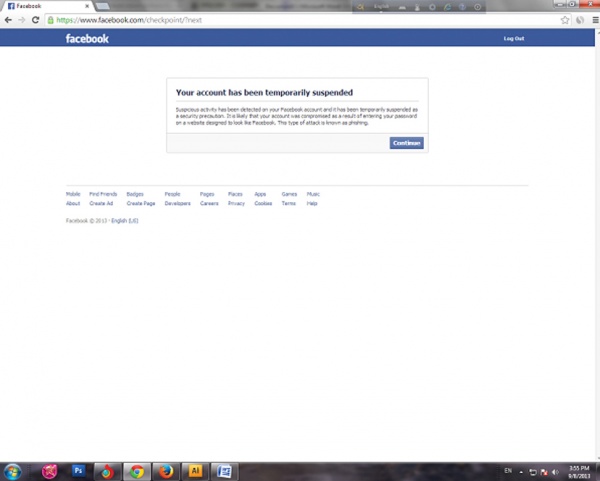
Task: Open the Pages footer link
Action: (x=207, y=194)
